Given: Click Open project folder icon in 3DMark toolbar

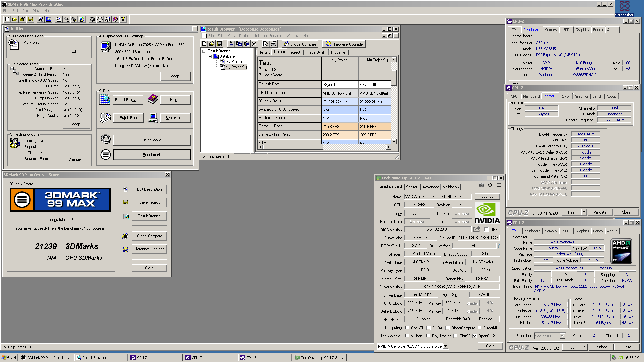Looking at the screenshot, I should pyautogui.click(x=15, y=19).
